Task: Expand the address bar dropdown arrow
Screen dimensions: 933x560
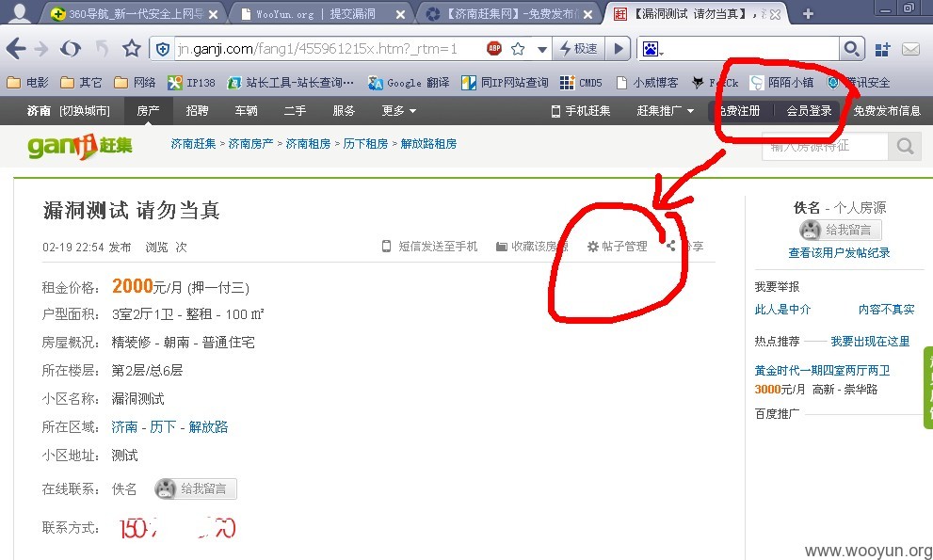Action: click(x=541, y=49)
